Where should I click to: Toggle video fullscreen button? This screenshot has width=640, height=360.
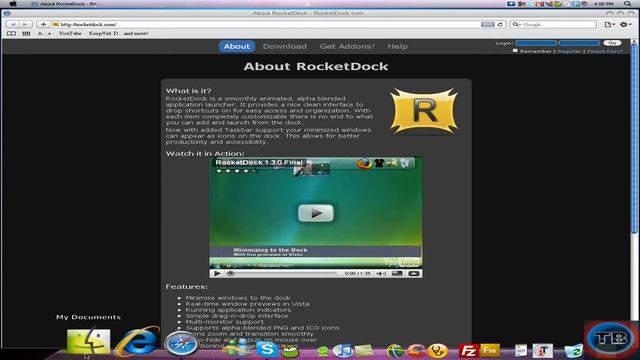[413, 273]
